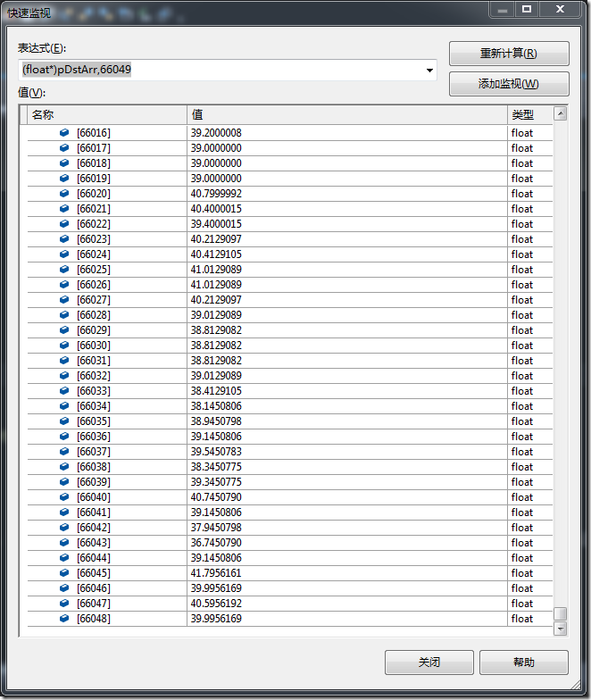Click the variable icon next to [66020]

[64, 193]
